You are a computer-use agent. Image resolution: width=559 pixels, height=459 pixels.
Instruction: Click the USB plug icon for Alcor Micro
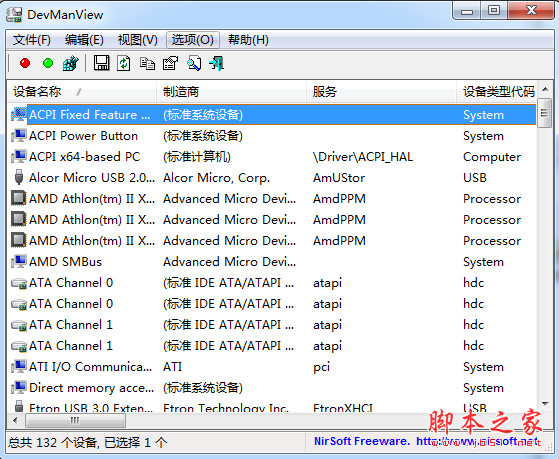[x=19, y=177]
